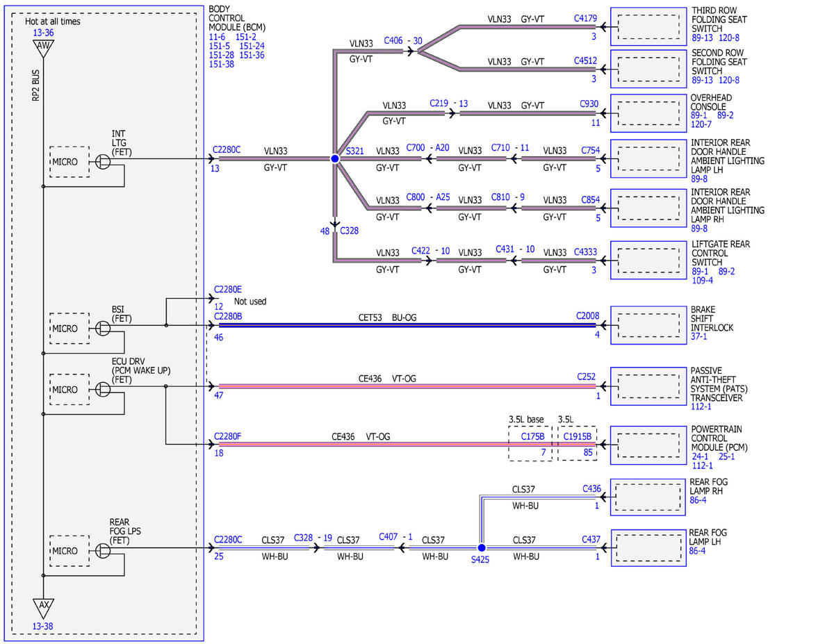
Task: Click connector label C1915B in 3.5L box
Action: point(578,437)
